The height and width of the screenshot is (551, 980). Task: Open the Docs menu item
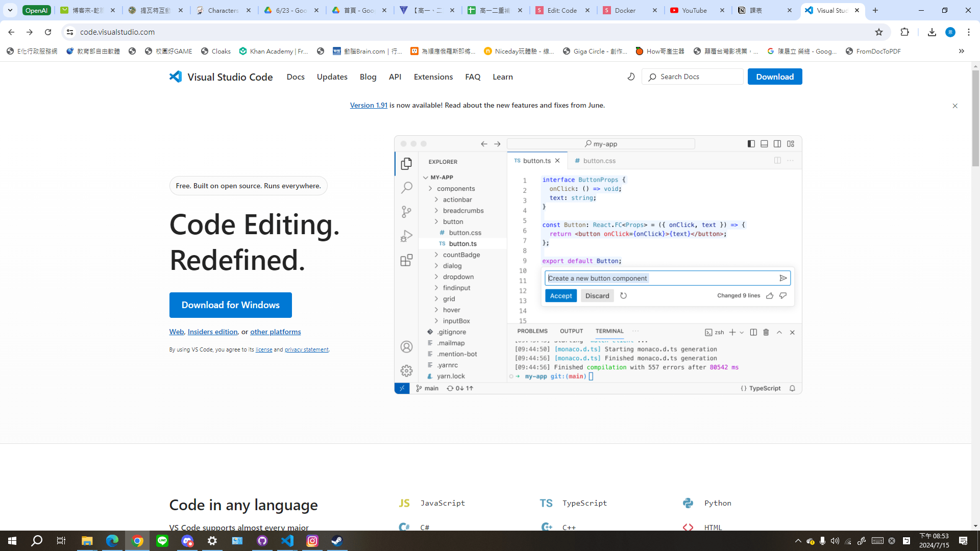[x=296, y=77]
